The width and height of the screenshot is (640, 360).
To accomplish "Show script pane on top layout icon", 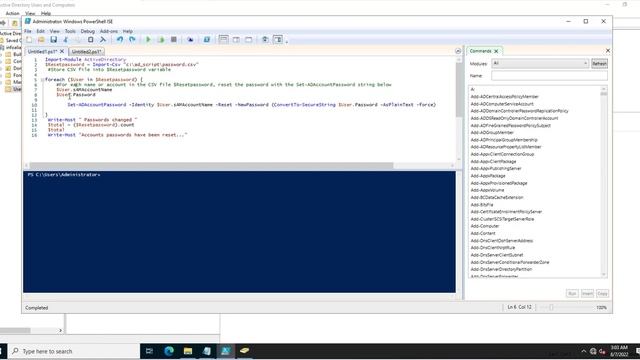I will (x=223, y=40).
